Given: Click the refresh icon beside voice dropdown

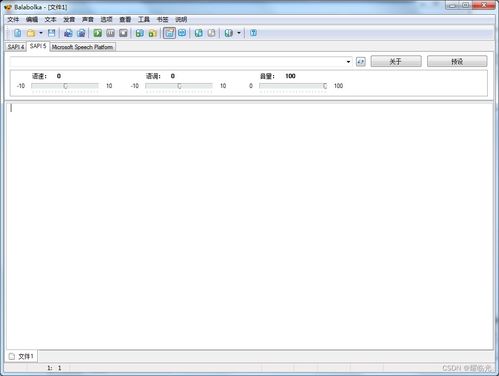Looking at the screenshot, I should (361, 62).
